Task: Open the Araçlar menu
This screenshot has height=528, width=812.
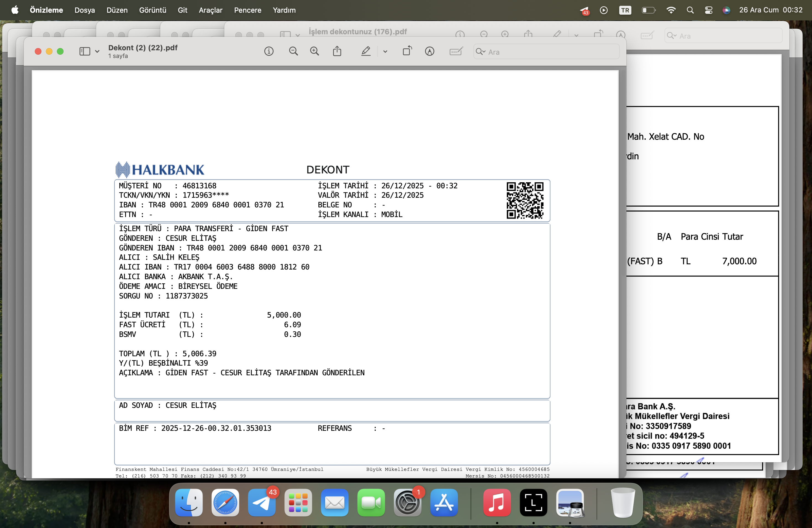Action: (x=210, y=10)
